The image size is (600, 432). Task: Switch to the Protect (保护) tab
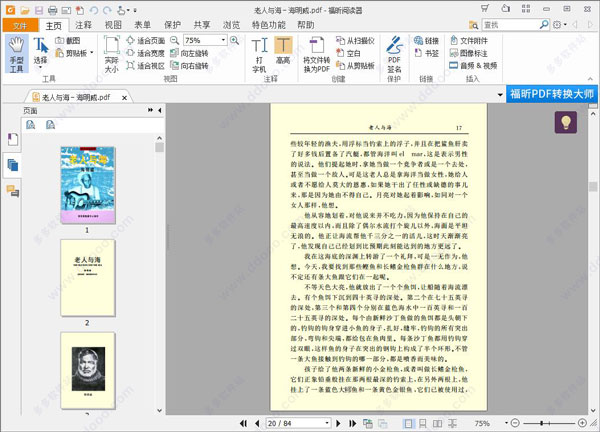[x=172, y=25]
